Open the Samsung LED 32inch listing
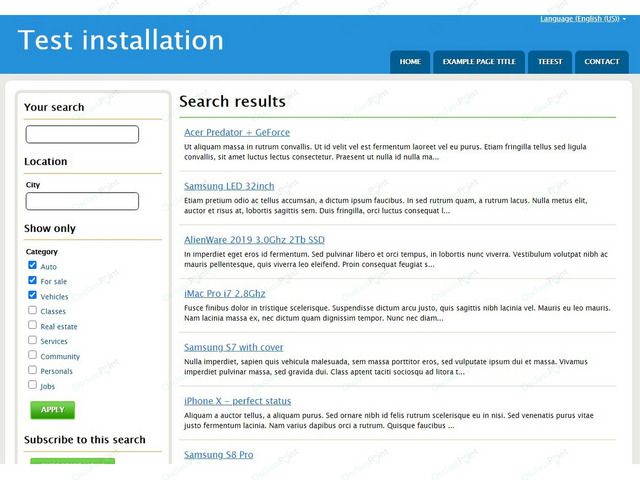The width and height of the screenshot is (640, 480). (229, 186)
